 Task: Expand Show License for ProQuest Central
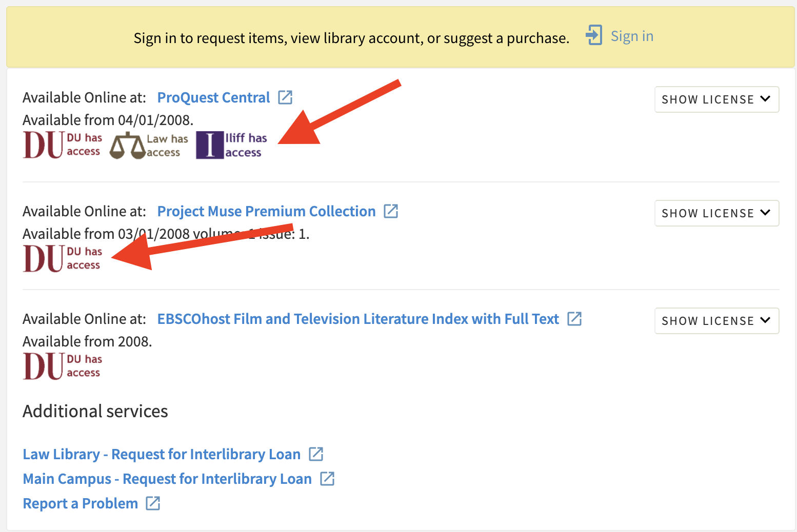coord(716,99)
